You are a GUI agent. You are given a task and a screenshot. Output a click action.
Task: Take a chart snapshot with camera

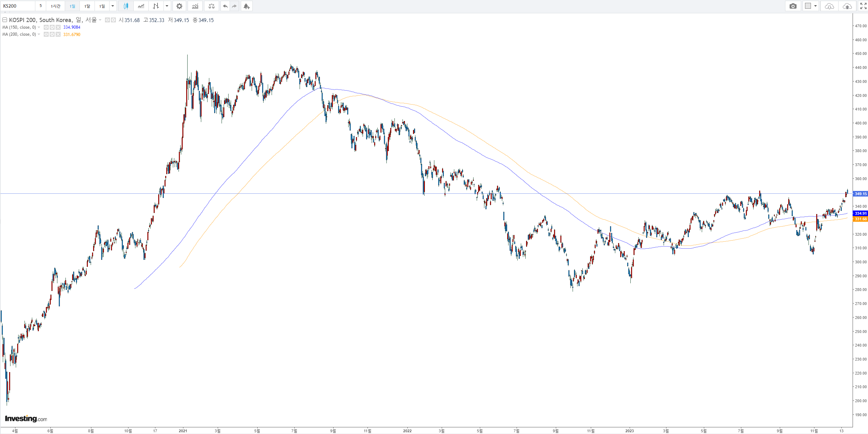point(793,6)
